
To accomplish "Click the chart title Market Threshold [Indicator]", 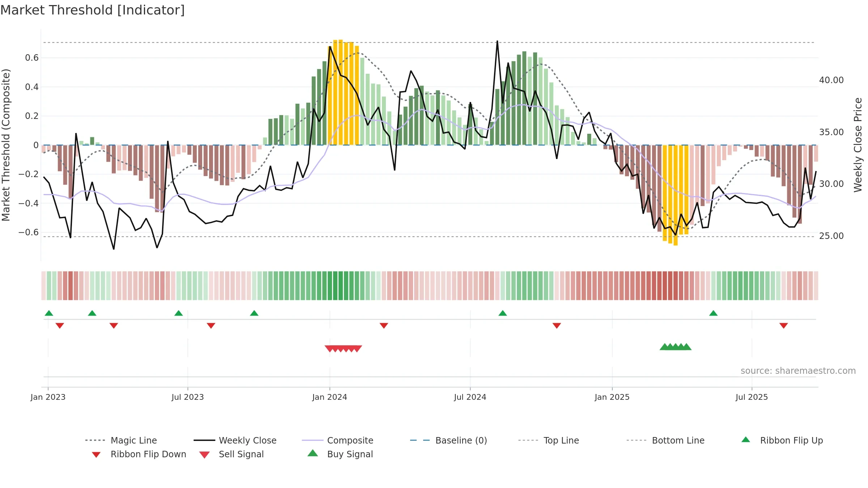I will (x=93, y=10).
